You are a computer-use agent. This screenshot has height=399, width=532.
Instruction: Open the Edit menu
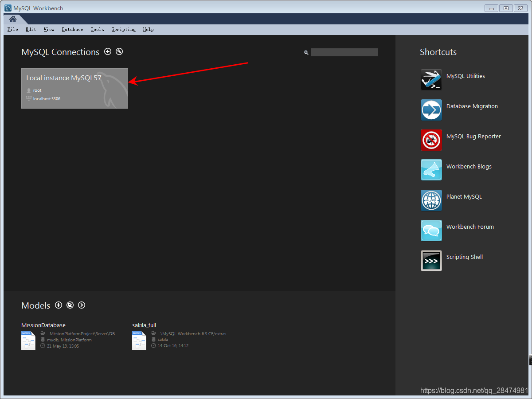tap(31, 29)
